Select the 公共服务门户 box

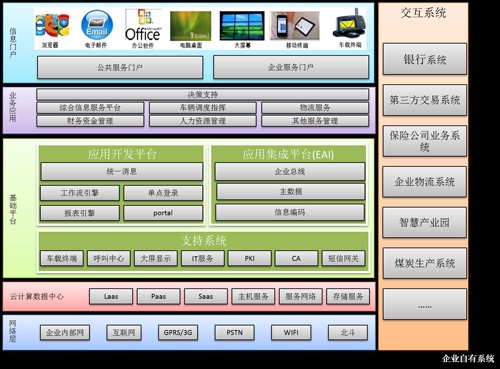coord(120,67)
